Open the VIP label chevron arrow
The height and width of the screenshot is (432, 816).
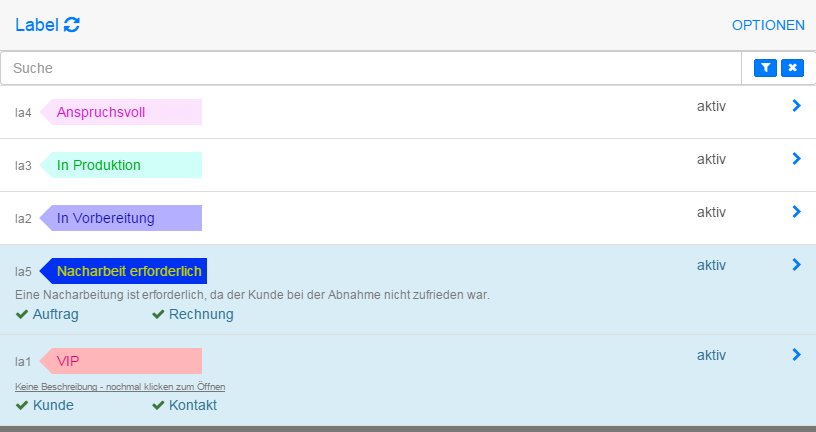coord(796,354)
